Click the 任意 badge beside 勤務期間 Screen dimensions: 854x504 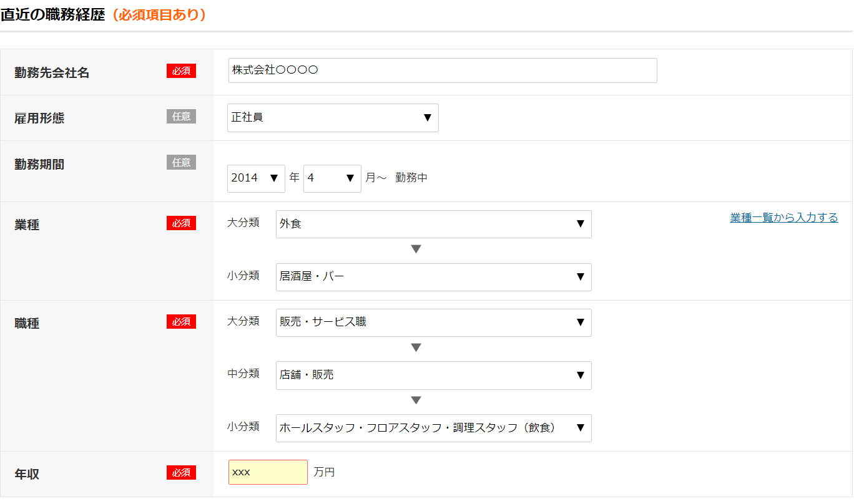(x=181, y=162)
